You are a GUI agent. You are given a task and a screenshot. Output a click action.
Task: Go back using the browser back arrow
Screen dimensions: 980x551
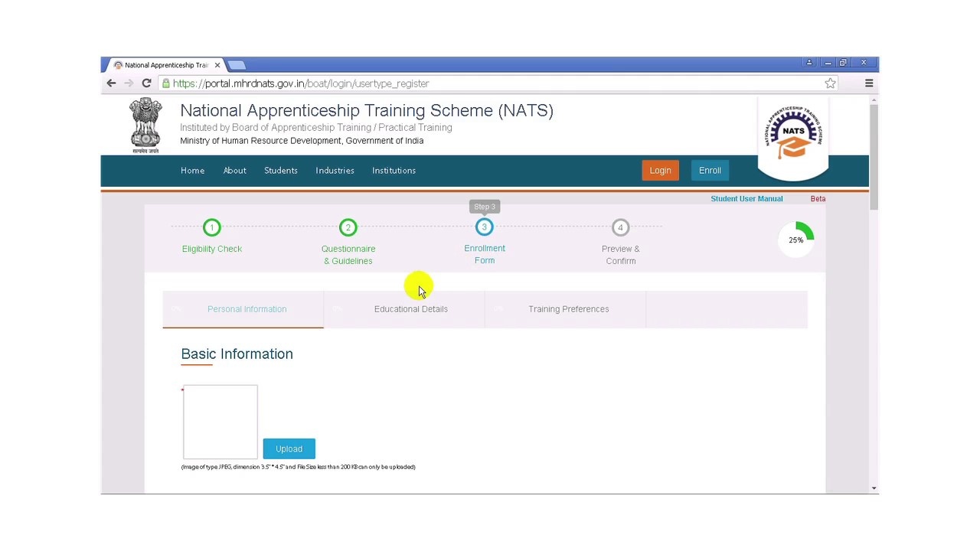pos(111,83)
